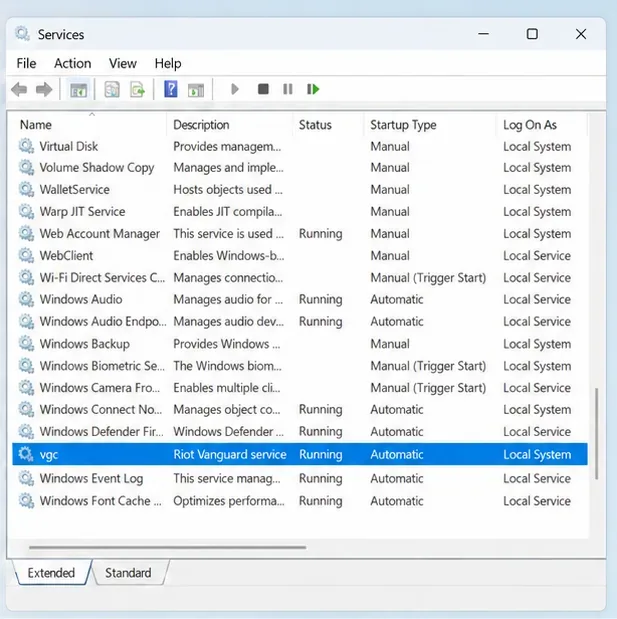617x619 pixels.
Task: Click gear icon beside Volume Shadow Copy
Action: 26,167
